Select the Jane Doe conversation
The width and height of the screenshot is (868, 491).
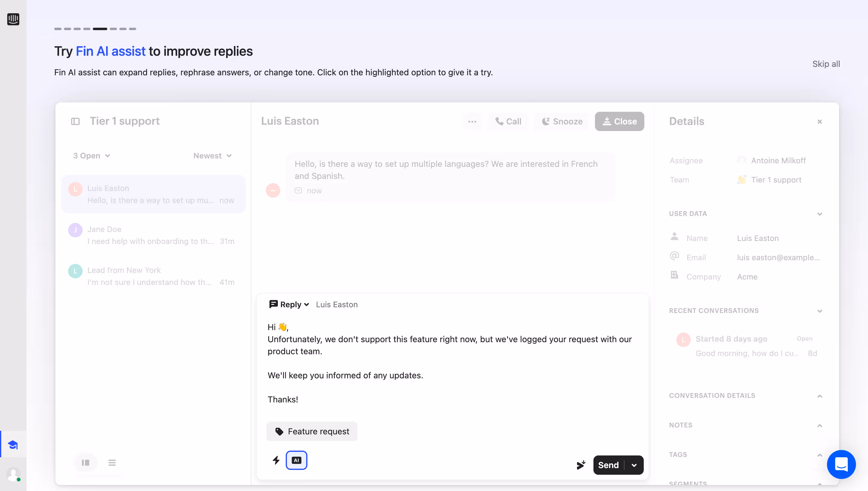[x=153, y=235]
